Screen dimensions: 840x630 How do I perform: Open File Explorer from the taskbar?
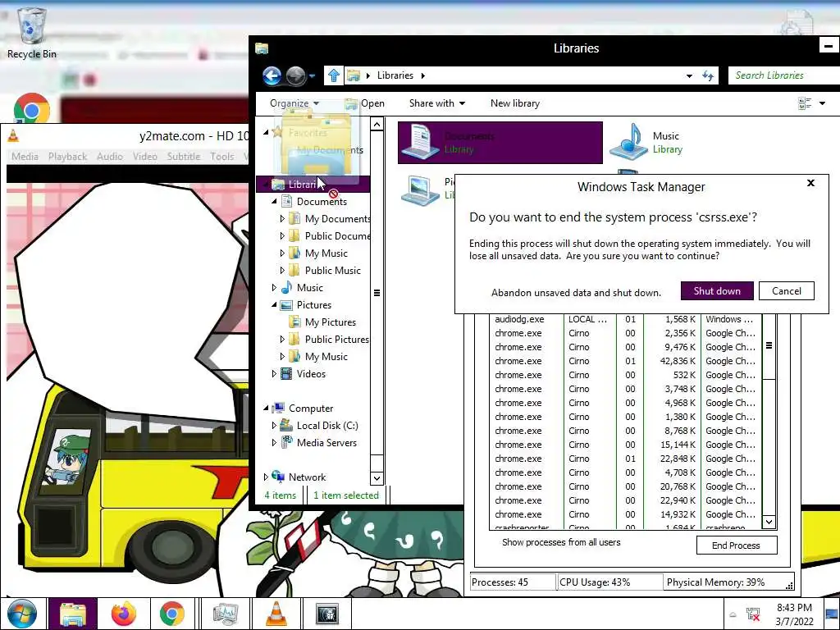[73, 614]
